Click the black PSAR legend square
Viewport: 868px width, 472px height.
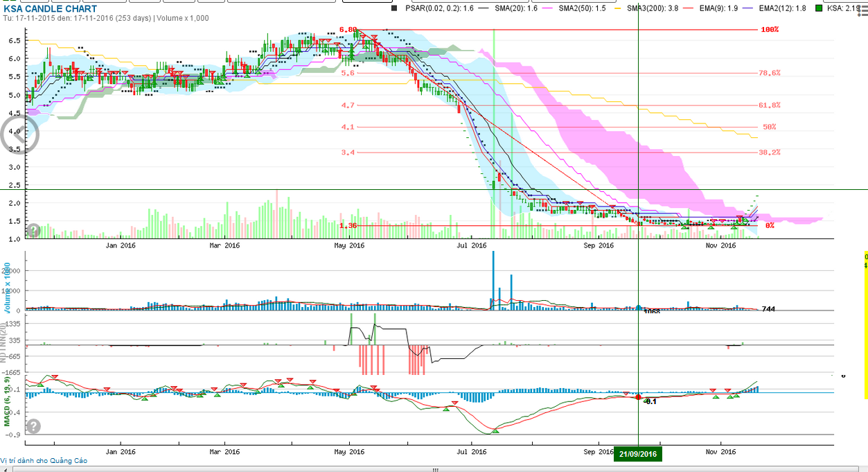click(x=394, y=8)
